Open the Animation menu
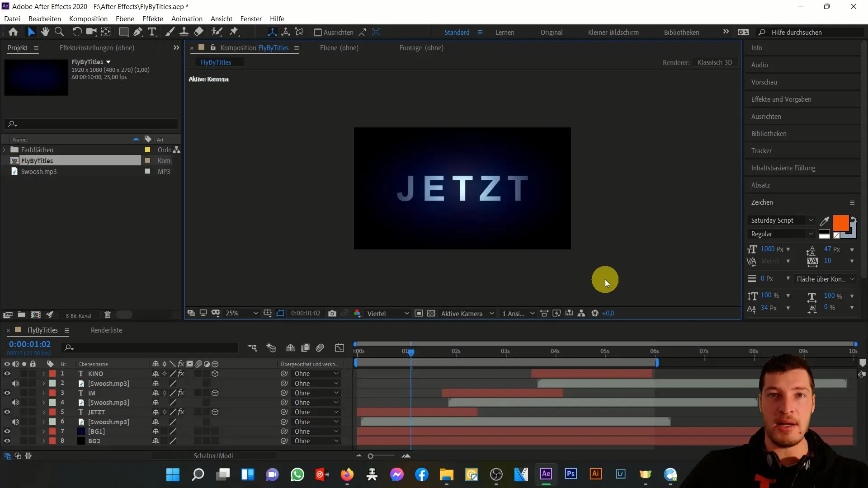 click(187, 19)
